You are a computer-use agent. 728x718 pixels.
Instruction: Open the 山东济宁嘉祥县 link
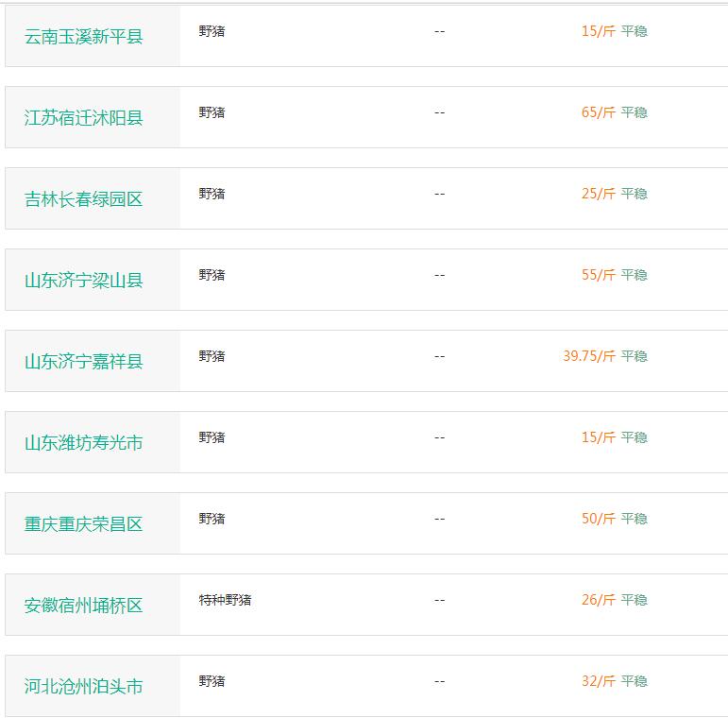84,361
